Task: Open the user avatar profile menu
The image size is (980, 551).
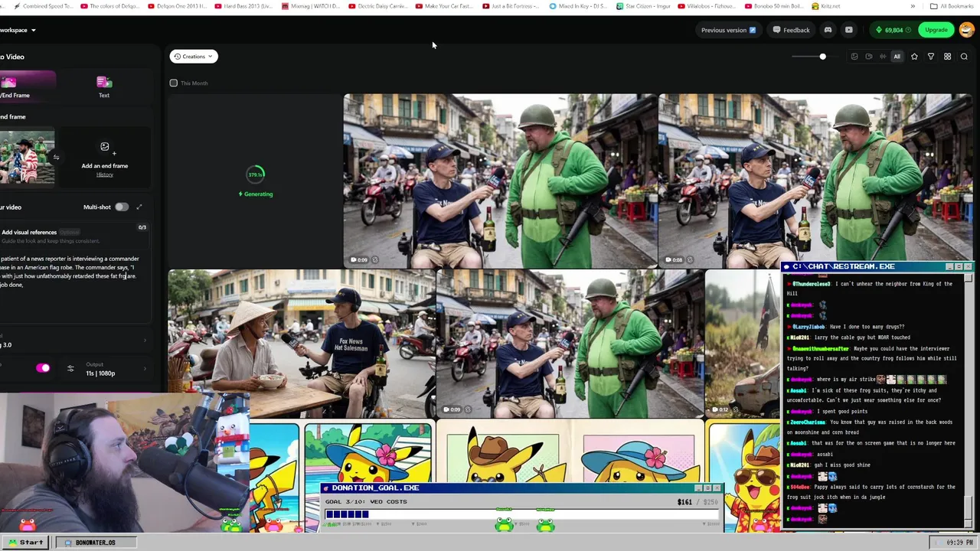Action: [966, 30]
